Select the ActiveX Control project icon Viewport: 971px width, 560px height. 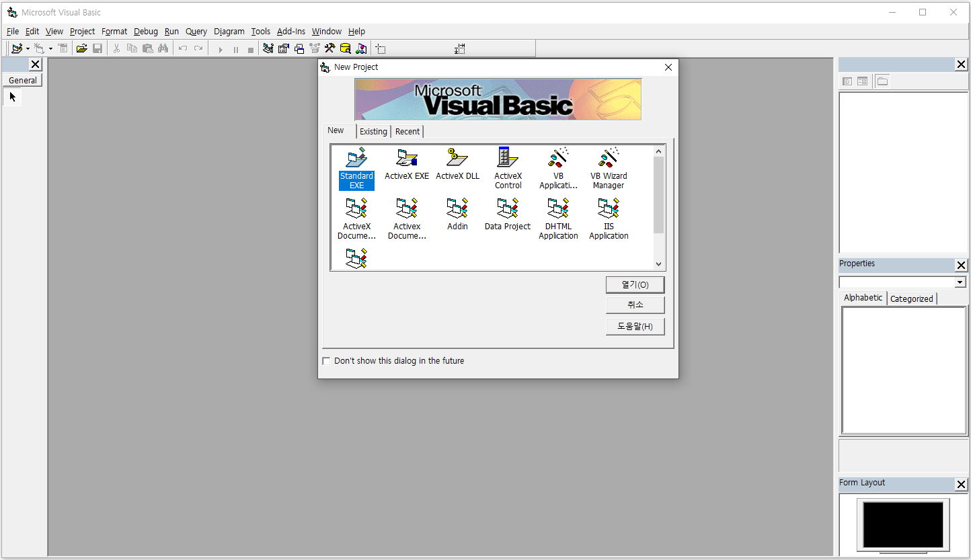coord(508,168)
